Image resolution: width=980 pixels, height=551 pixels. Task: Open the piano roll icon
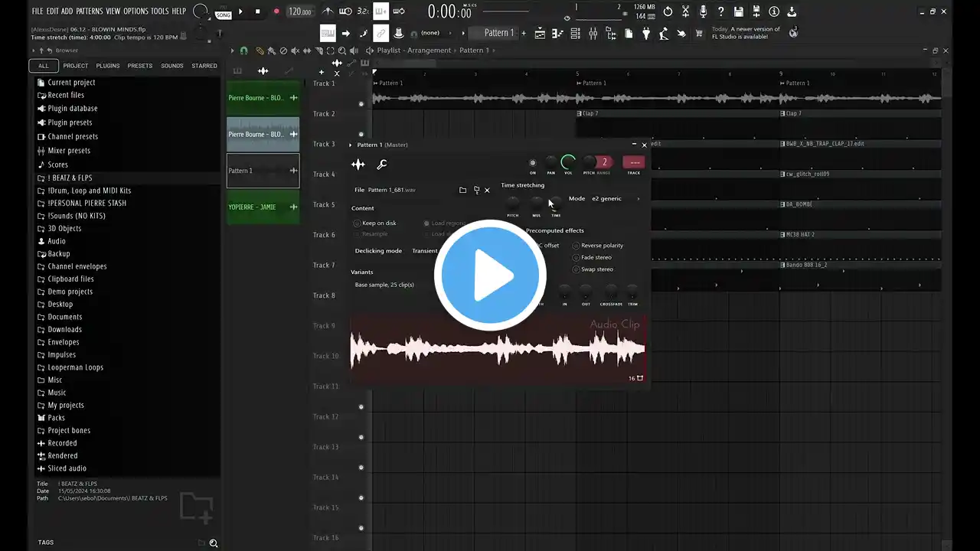coord(558,33)
